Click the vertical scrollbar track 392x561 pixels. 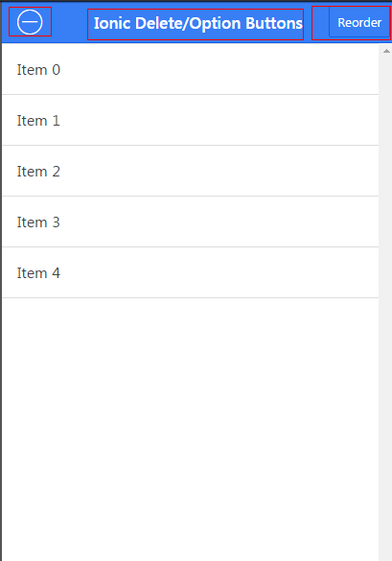(x=385, y=302)
